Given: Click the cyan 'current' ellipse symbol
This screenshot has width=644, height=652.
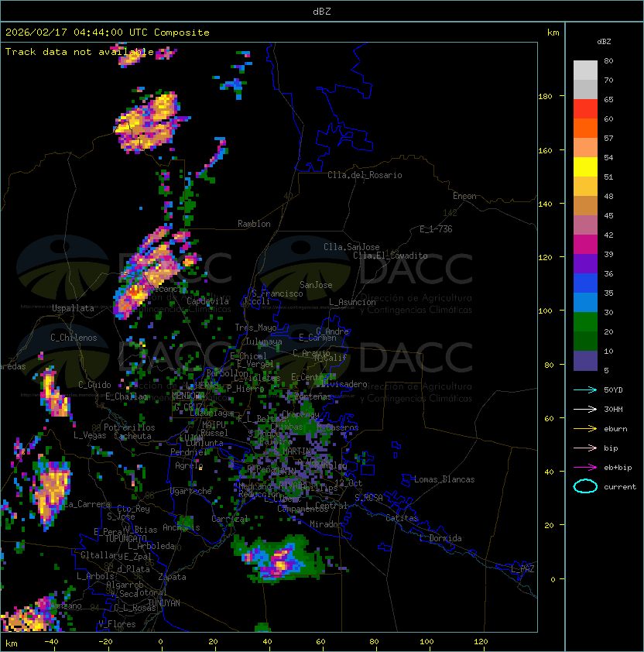Looking at the screenshot, I should tap(585, 486).
